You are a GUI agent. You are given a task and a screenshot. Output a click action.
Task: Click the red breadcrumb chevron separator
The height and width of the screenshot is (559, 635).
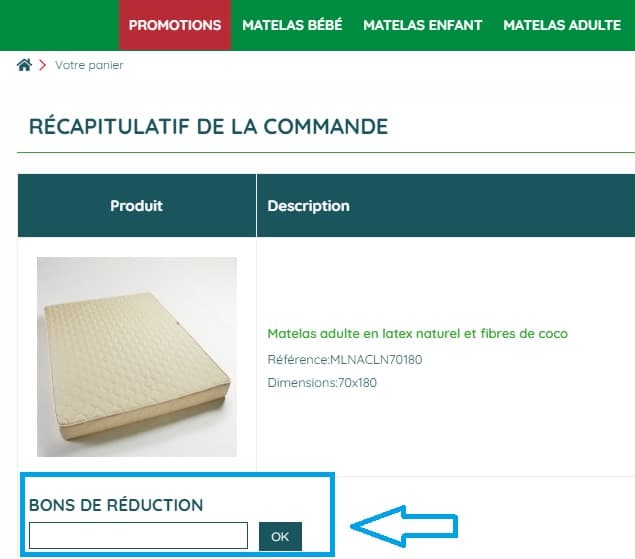pyautogui.click(x=43, y=65)
